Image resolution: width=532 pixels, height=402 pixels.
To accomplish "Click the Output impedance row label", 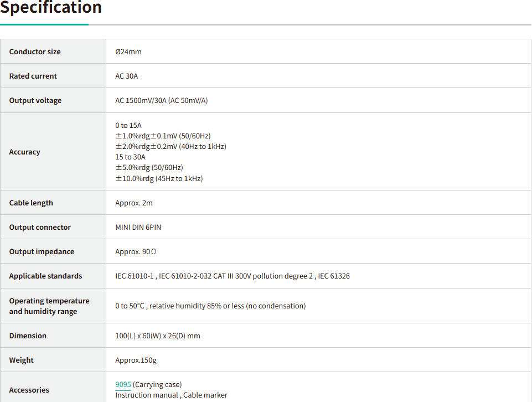I will pos(42,251).
